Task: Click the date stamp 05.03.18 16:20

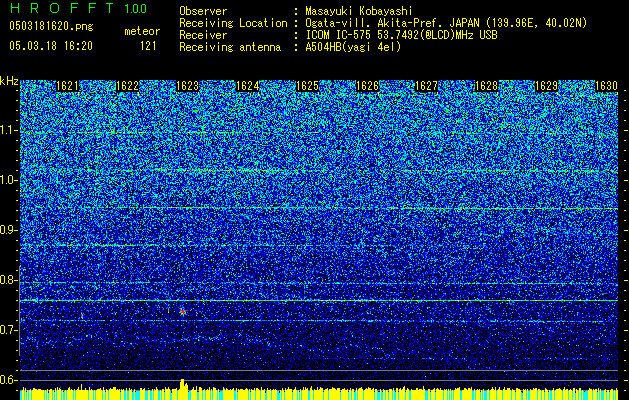Action: click(x=51, y=46)
